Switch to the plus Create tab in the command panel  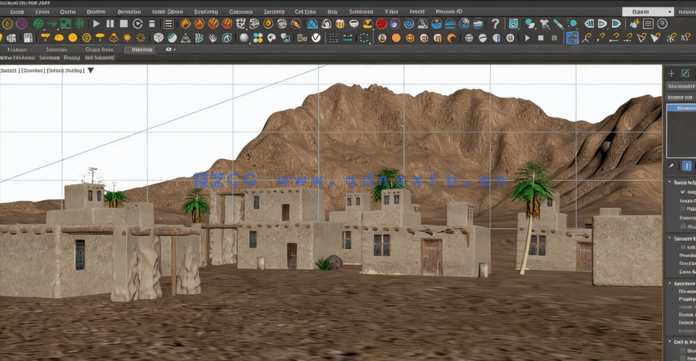(x=671, y=73)
